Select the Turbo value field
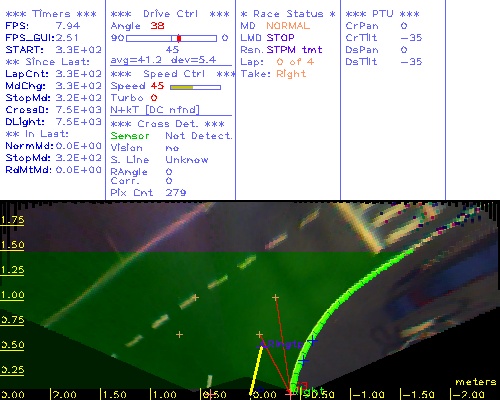 click(x=154, y=98)
